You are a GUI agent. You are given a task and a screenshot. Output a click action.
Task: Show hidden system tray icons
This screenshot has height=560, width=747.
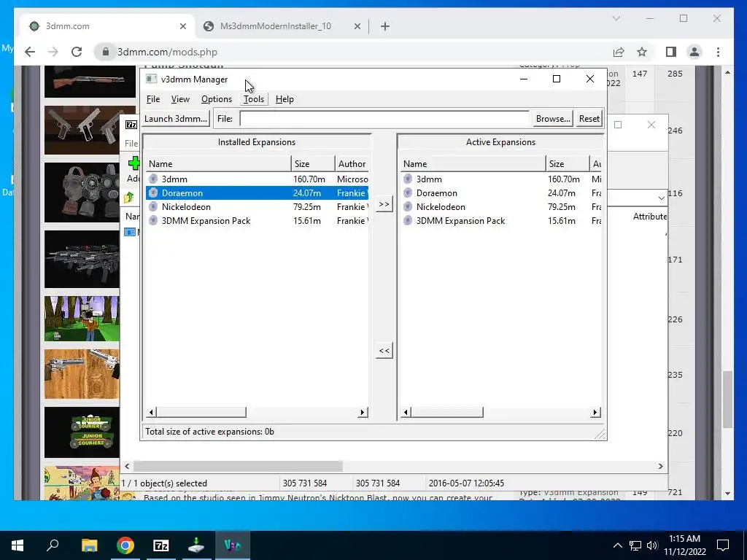pos(617,545)
